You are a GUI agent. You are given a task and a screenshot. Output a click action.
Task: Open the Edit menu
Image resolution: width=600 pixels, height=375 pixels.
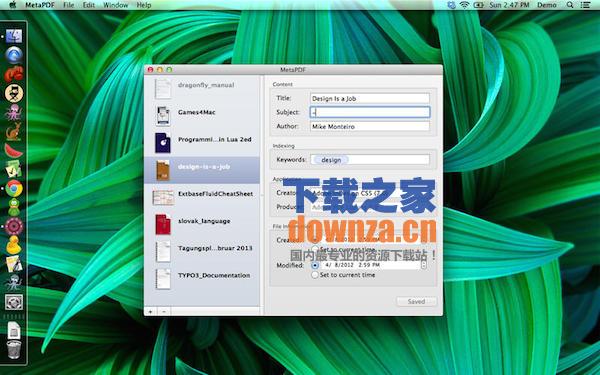(89, 5)
